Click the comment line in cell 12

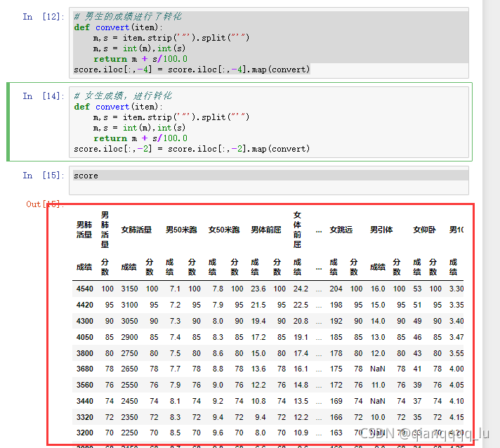coord(128,16)
